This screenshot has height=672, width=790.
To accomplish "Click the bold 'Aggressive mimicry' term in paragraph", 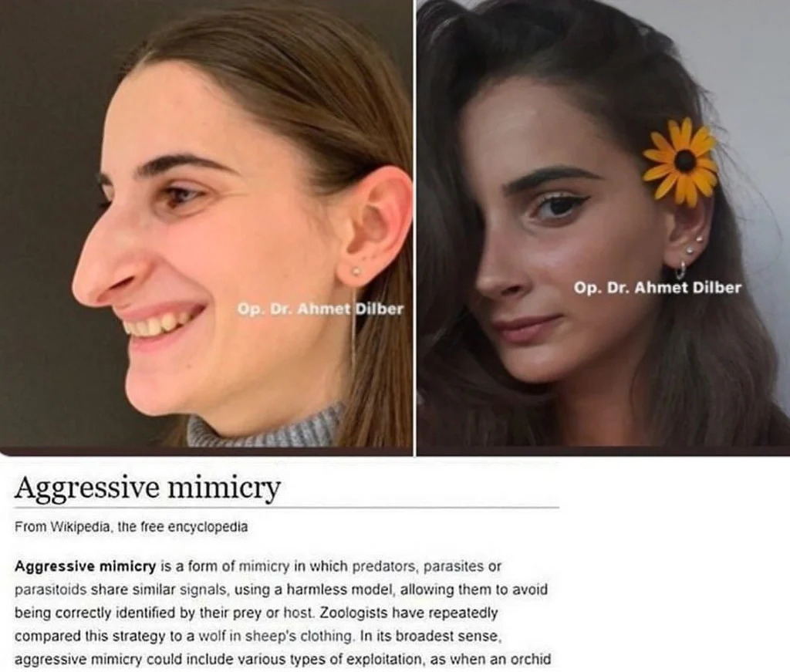I will click(x=85, y=567).
